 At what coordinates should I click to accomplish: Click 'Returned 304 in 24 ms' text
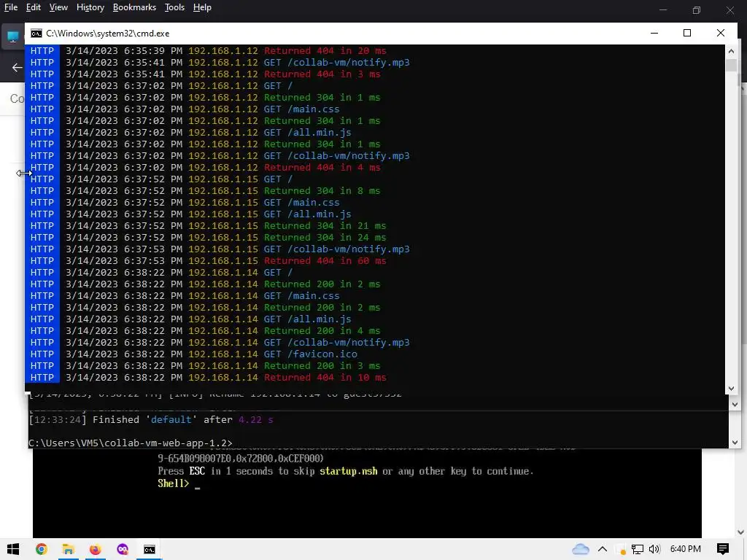[325, 237]
